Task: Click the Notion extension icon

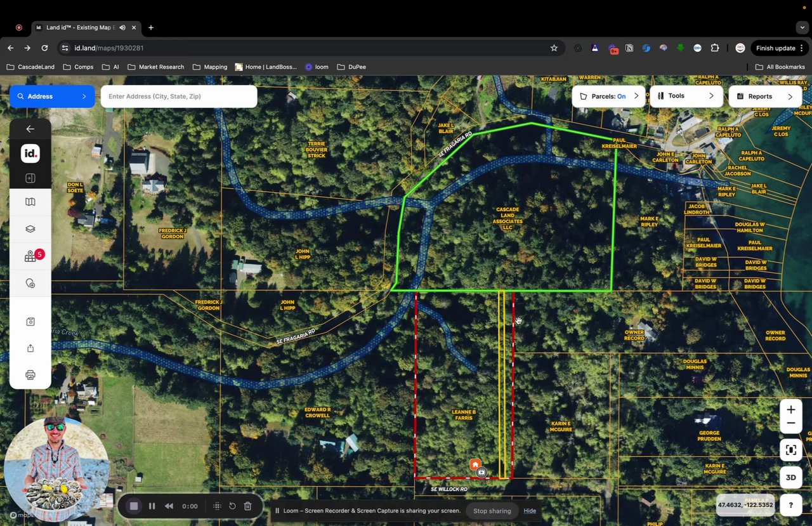Action: click(x=629, y=48)
